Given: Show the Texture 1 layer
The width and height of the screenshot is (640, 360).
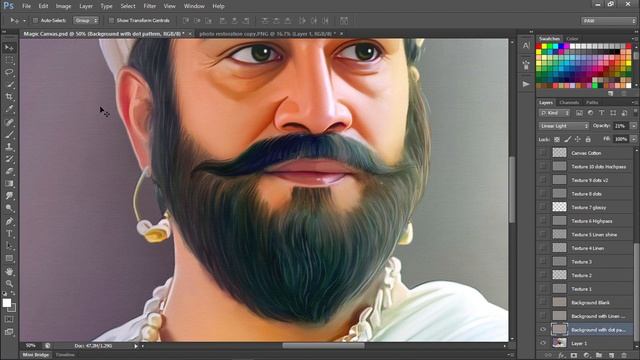Looking at the screenshot, I should click(x=543, y=289).
